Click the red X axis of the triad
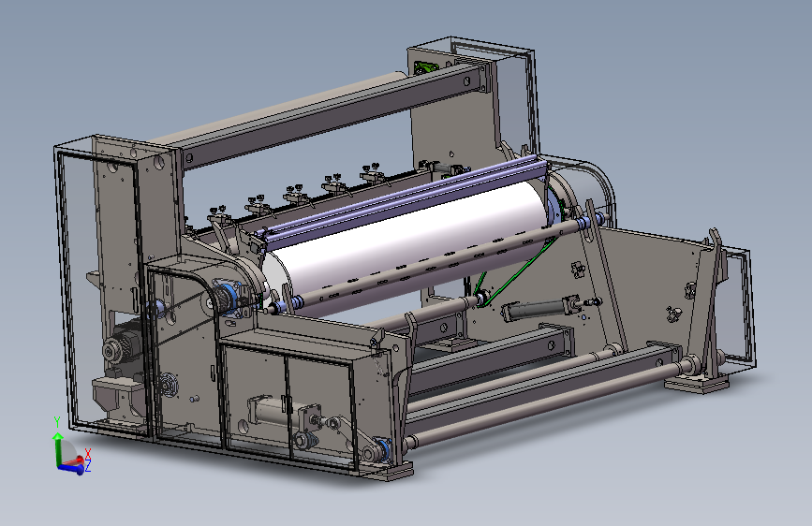The image size is (812, 526). [77, 460]
